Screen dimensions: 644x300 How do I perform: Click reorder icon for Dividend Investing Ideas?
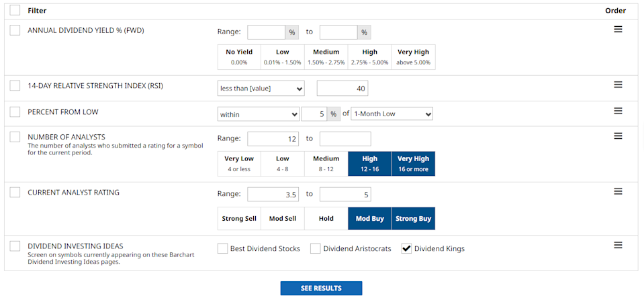[x=618, y=246]
